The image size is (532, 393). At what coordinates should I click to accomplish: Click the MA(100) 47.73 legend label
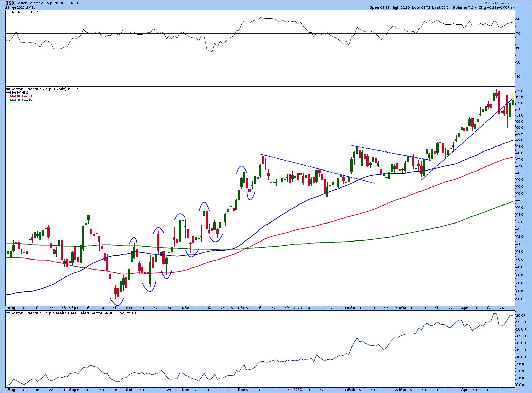tap(21, 96)
